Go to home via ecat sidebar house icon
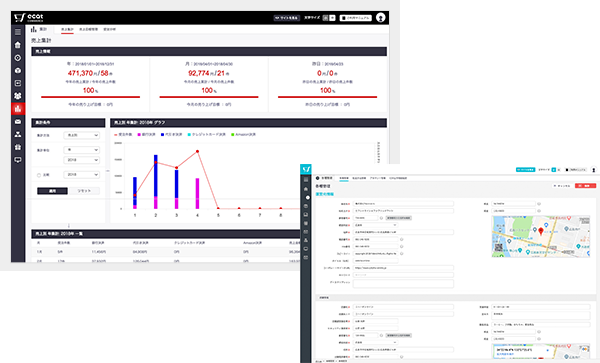 click(x=18, y=45)
